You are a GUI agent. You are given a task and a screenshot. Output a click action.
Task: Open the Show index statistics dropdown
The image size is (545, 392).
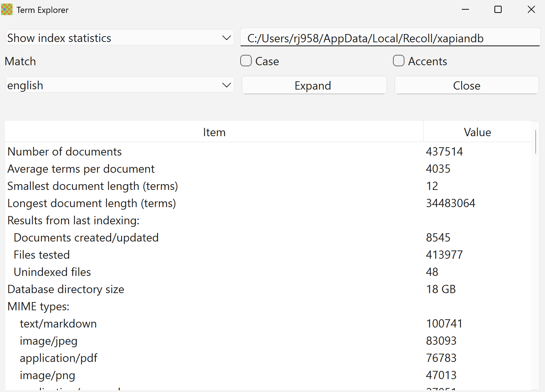120,38
